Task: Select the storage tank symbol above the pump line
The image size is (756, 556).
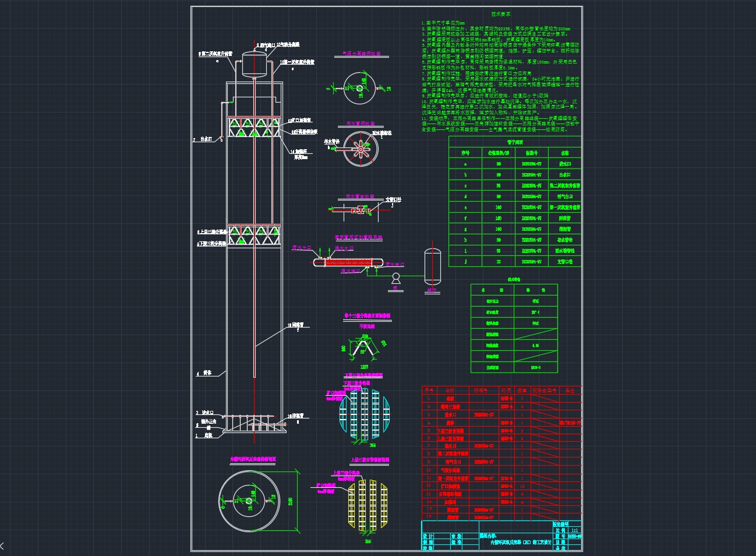Action: [x=432, y=266]
